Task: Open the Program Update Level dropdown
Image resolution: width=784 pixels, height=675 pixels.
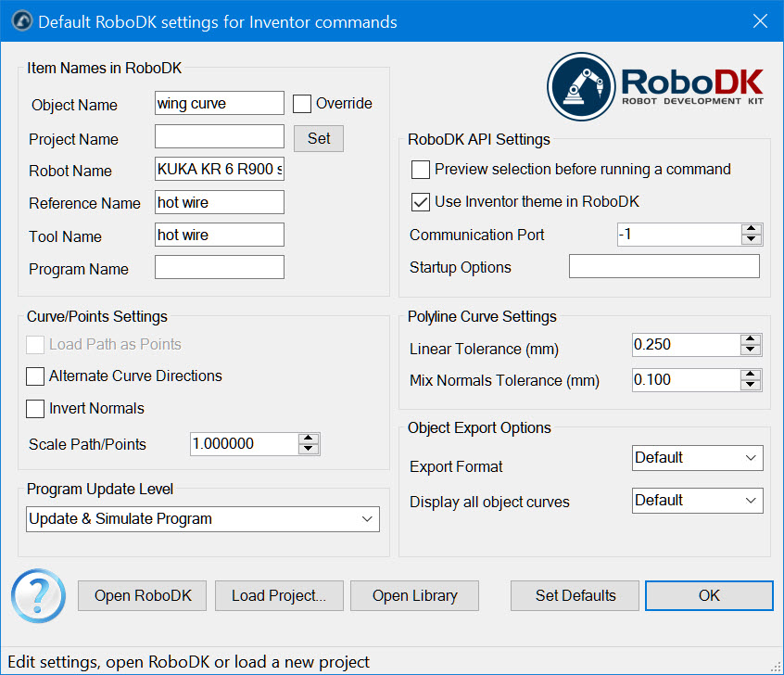Action: point(203,519)
